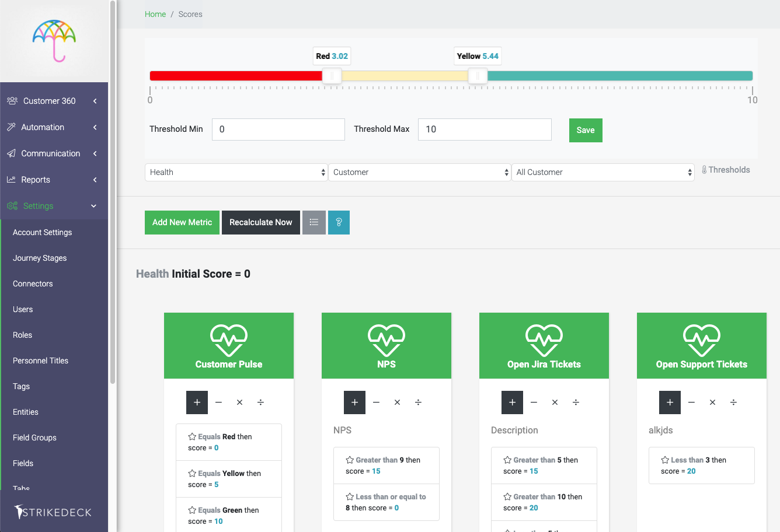Select multiply operator on Customer Pulse card
This screenshot has height=532, width=780.
pyautogui.click(x=239, y=402)
